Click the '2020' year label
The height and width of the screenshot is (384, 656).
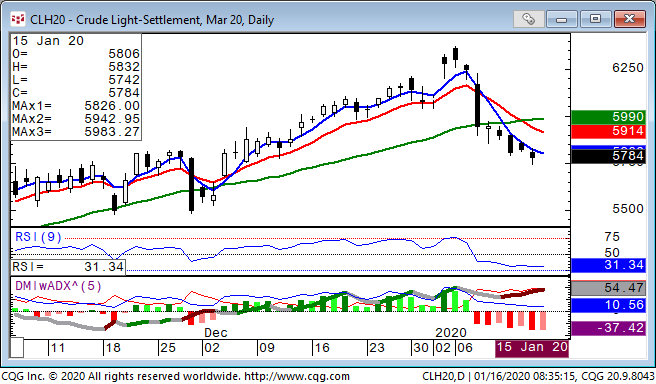coord(451,333)
